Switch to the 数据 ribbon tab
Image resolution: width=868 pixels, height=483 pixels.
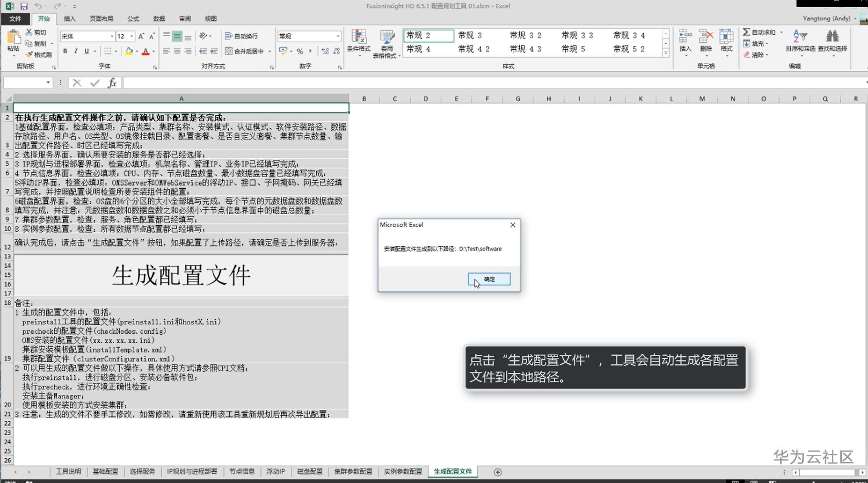[159, 19]
